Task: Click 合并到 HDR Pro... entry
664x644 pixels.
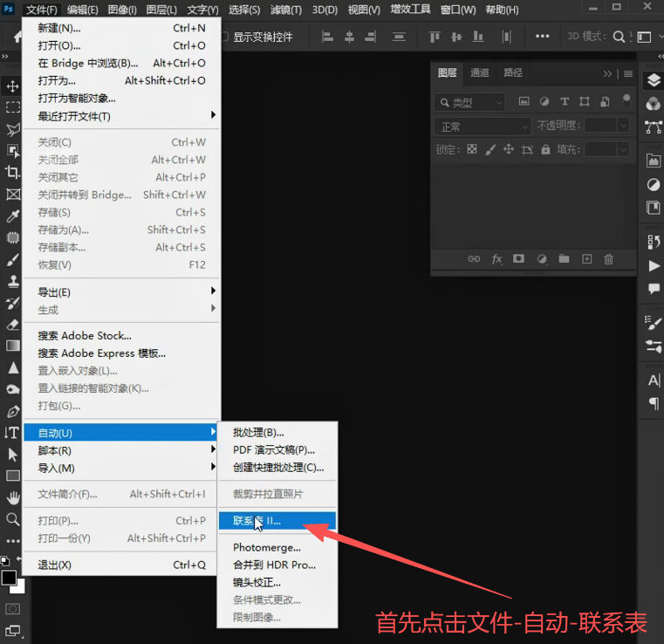Action: [x=277, y=565]
